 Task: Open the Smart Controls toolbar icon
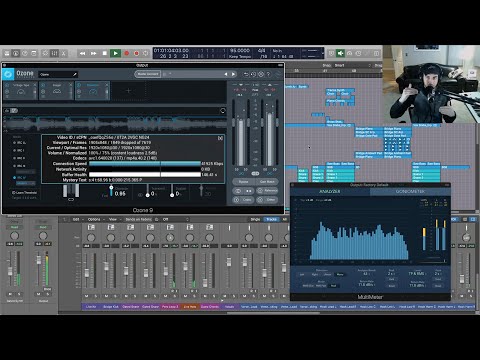[45, 53]
